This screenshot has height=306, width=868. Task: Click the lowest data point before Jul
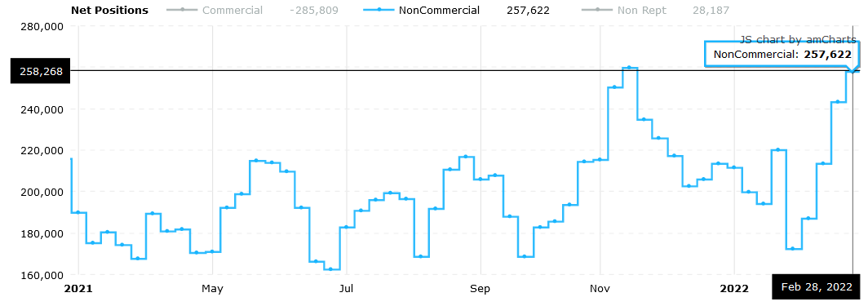[331, 269]
